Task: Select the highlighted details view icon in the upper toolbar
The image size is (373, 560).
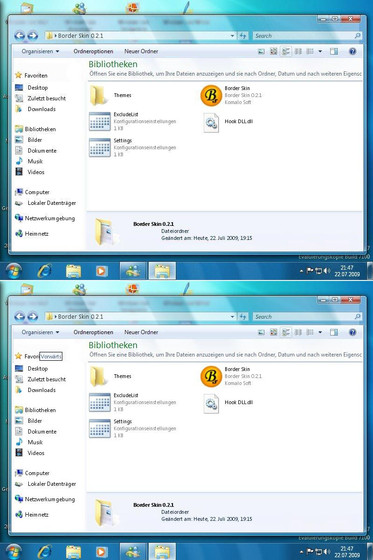Action: point(286,51)
